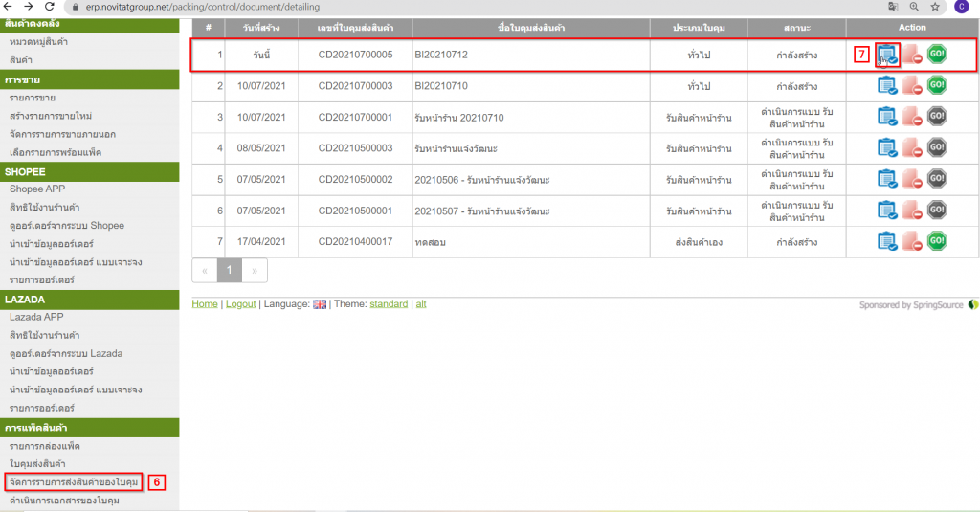
Task: Click the UK flag language icon
Action: 320,304
